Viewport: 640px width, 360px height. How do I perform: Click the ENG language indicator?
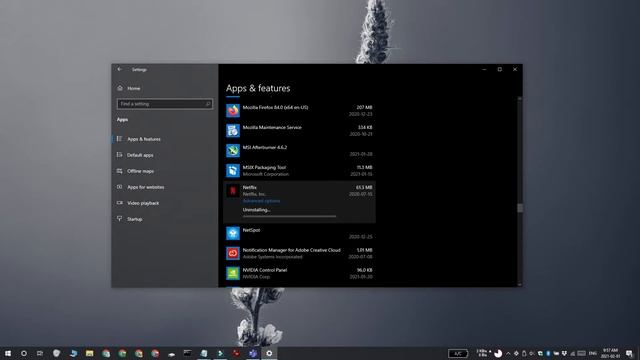(593, 353)
